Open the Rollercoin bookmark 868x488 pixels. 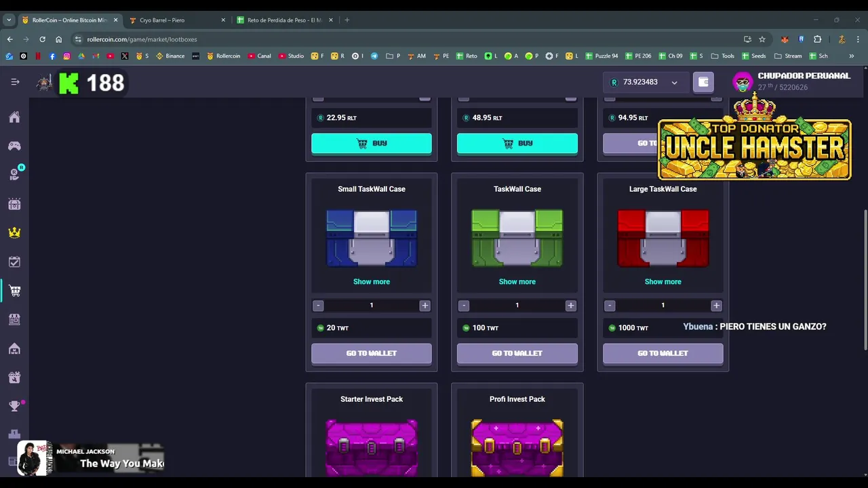tap(224, 56)
